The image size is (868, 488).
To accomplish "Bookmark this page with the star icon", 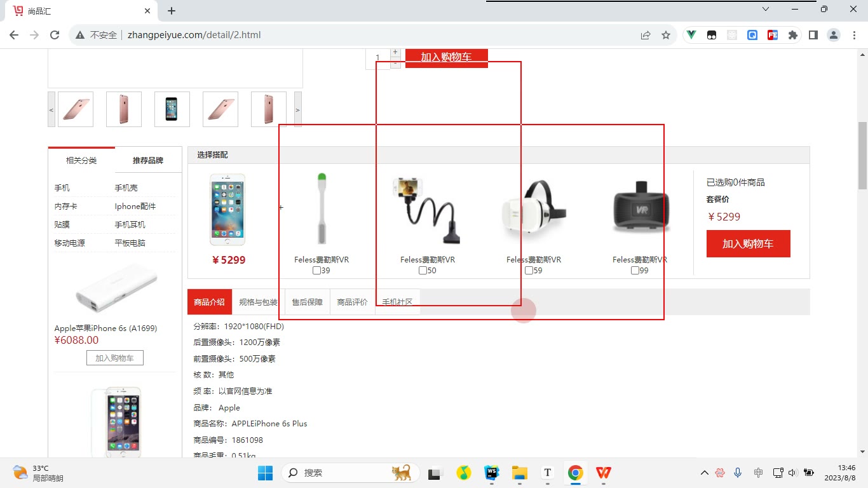I will coord(665,35).
